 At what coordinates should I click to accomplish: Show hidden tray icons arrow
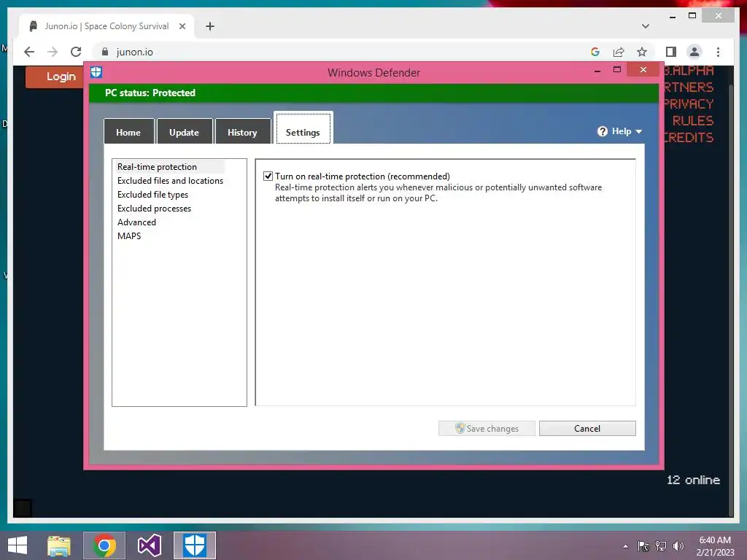(625, 546)
